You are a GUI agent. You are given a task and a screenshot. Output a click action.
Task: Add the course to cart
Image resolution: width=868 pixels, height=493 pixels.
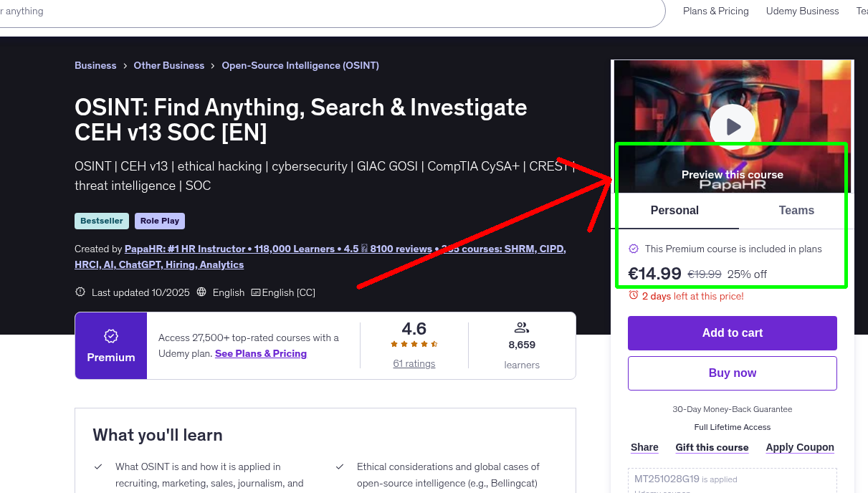[x=732, y=332]
